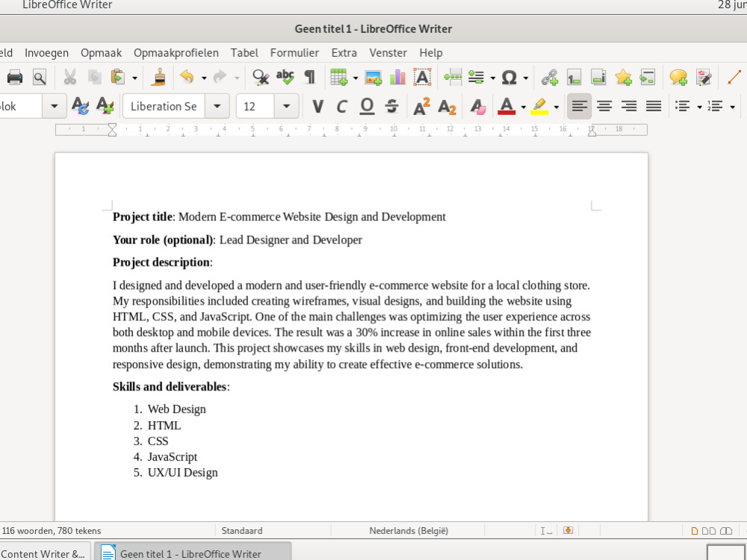The height and width of the screenshot is (560, 747).
Task: Select the Clone Formatting paintbrush
Action: click(x=158, y=77)
